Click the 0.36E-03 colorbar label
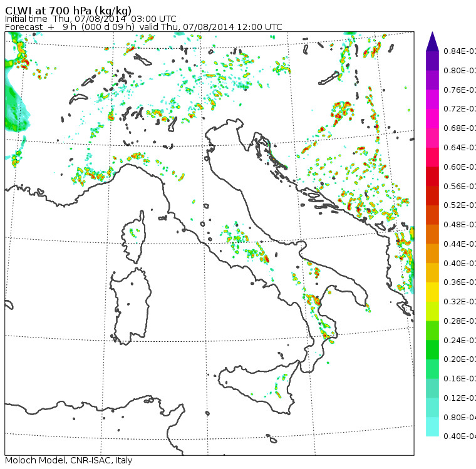This screenshot has width=476, height=469. tap(460, 282)
